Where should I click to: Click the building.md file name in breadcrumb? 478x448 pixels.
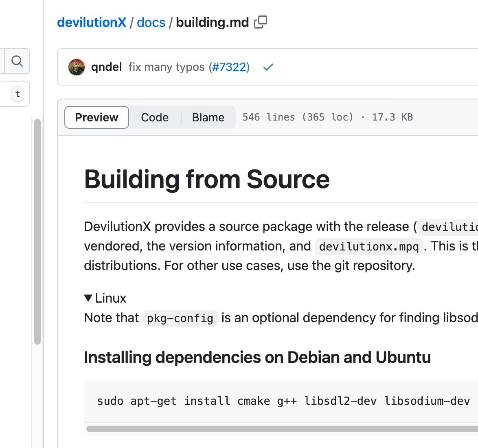[213, 22]
